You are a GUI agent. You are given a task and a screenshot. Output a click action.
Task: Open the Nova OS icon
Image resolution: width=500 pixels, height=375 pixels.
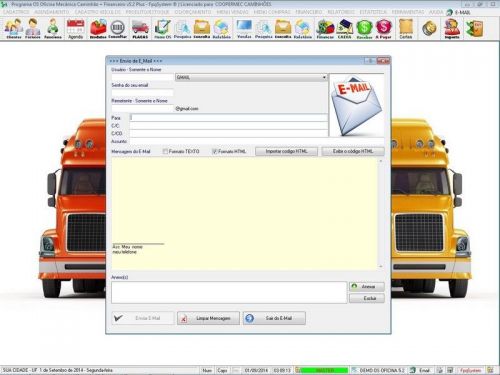[x=163, y=29]
